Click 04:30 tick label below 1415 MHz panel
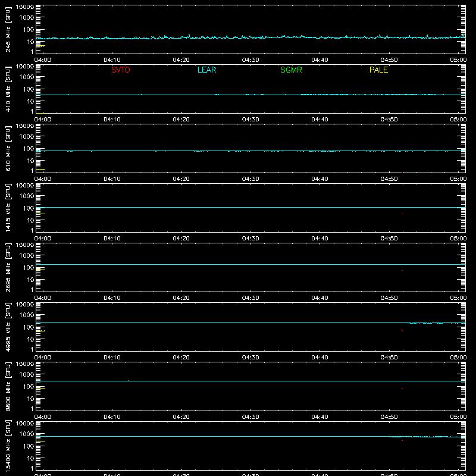 point(250,239)
